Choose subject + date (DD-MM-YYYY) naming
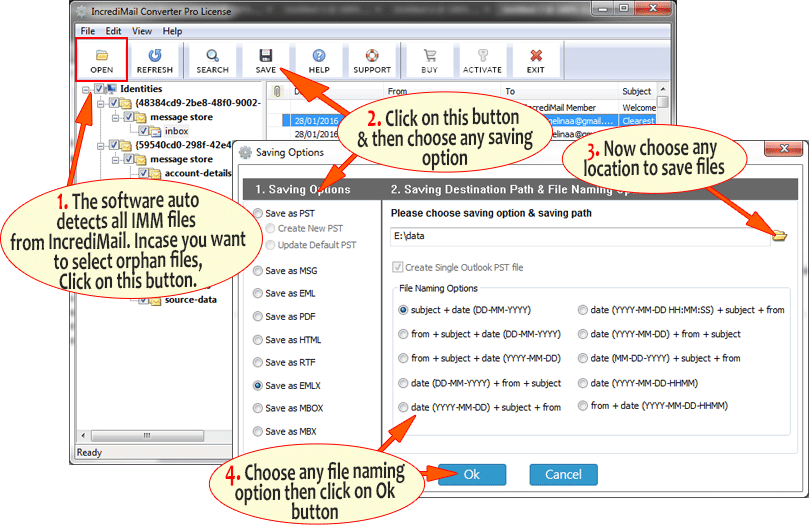Viewport: 809px width, 525px height. (x=403, y=310)
